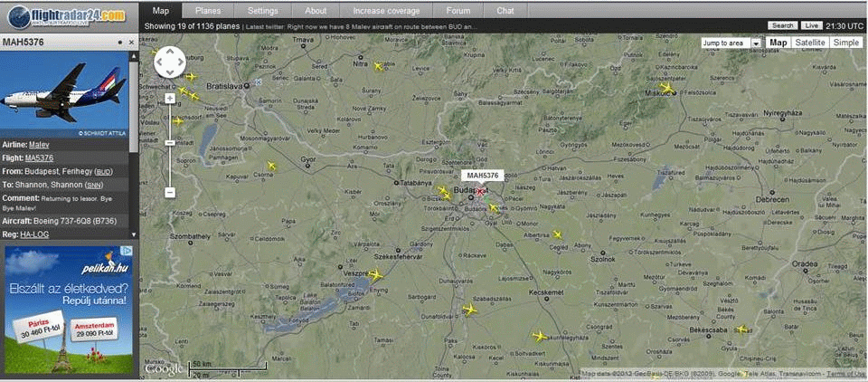Click the Párizs price sign in the ad
The image size is (868, 382).
(x=37, y=329)
